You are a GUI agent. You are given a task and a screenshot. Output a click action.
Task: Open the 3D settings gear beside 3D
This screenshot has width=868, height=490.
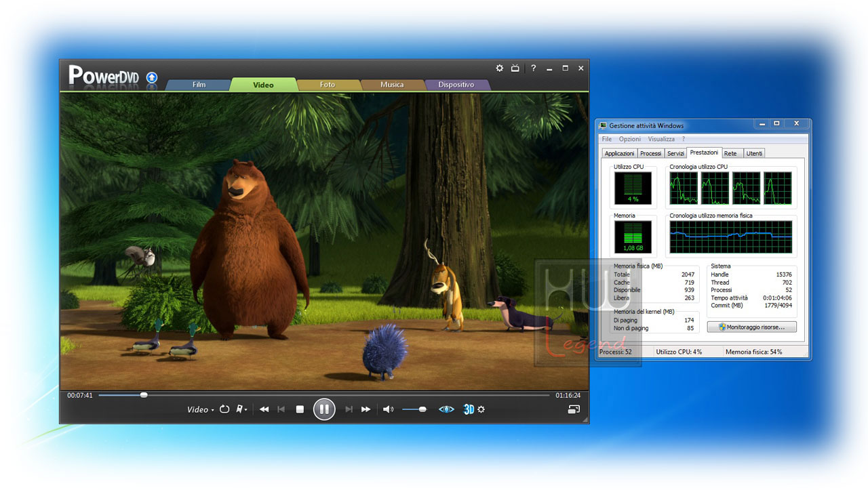(481, 409)
